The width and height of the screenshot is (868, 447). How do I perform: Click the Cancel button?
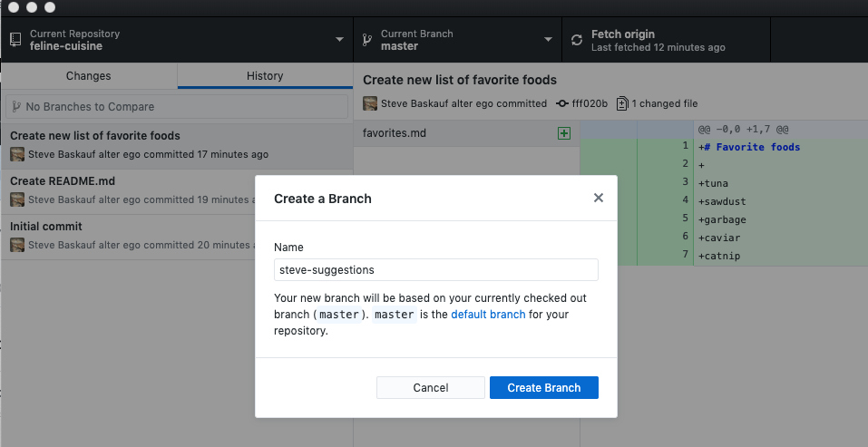(431, 388)
